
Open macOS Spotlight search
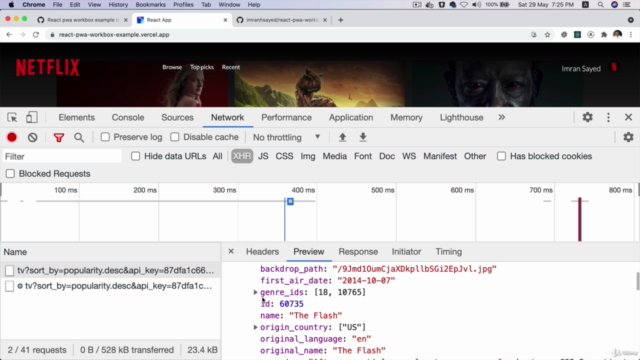pyautogui.click(x=600, y=5)
